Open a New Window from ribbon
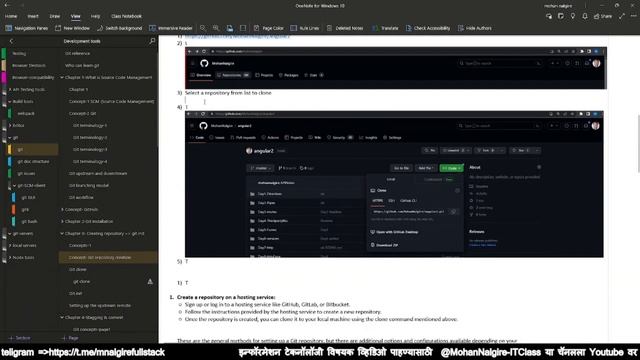Screen dimensions: 640x360 click(72, 28)
